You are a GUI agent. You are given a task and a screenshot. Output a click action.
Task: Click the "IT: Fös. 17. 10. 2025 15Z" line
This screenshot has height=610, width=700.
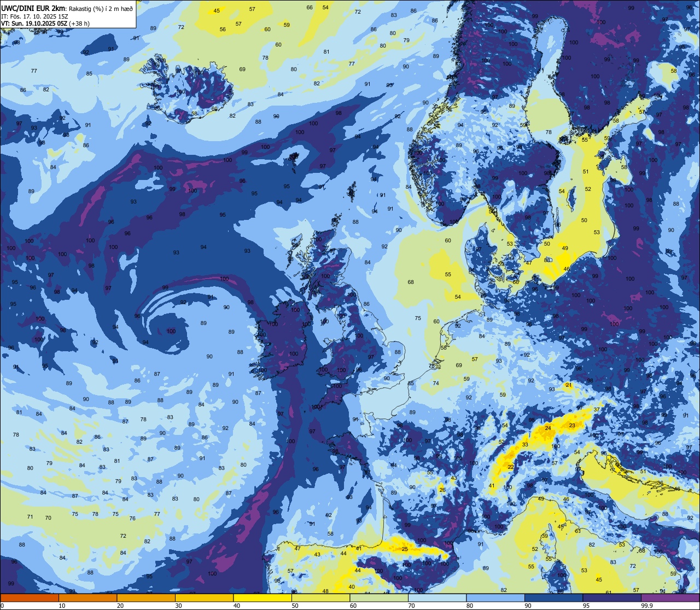pos(34,16)
